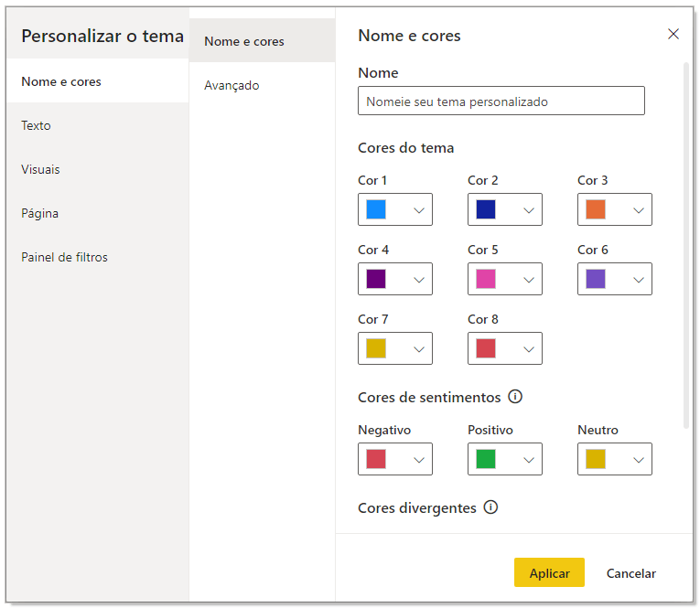Click the red Cor 8 swatch
This screenshot has height=608, width=700.
click(x=486, y=348)
